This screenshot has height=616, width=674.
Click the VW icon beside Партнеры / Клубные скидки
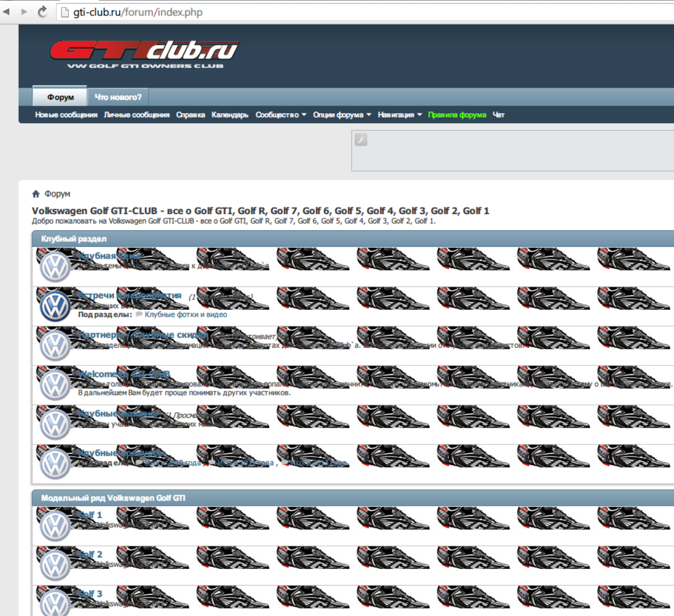click(55, 346)
